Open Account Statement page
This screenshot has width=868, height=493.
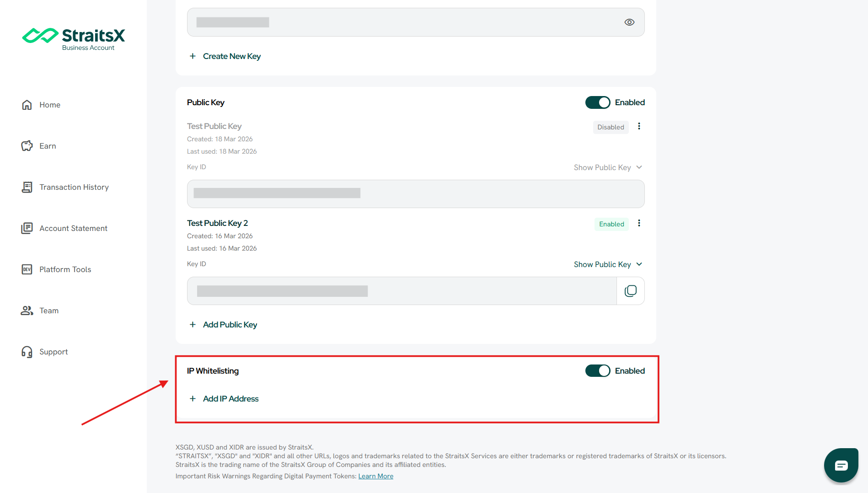73,228
